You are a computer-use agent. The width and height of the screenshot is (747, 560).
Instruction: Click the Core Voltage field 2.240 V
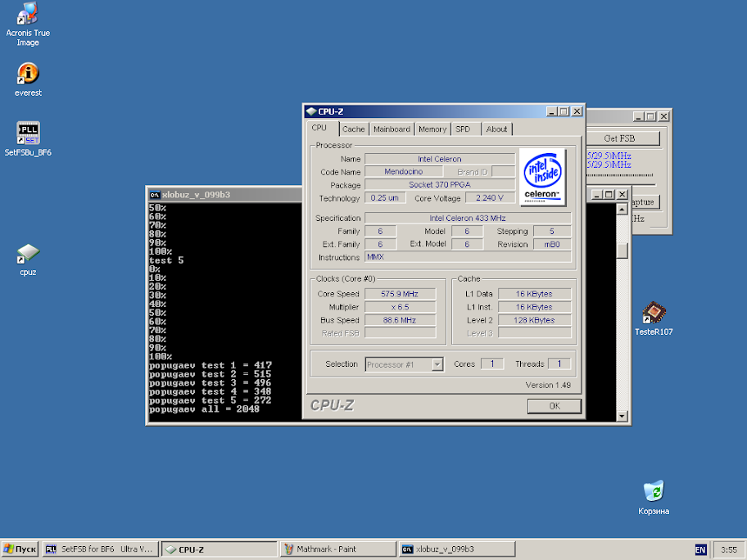pyautogui.click(x=490, y=197)
